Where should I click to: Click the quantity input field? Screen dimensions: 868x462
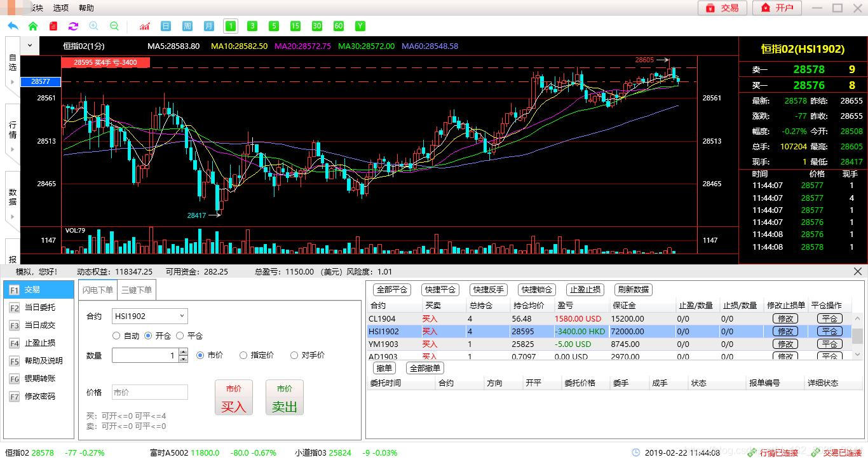tap(146, 355)
